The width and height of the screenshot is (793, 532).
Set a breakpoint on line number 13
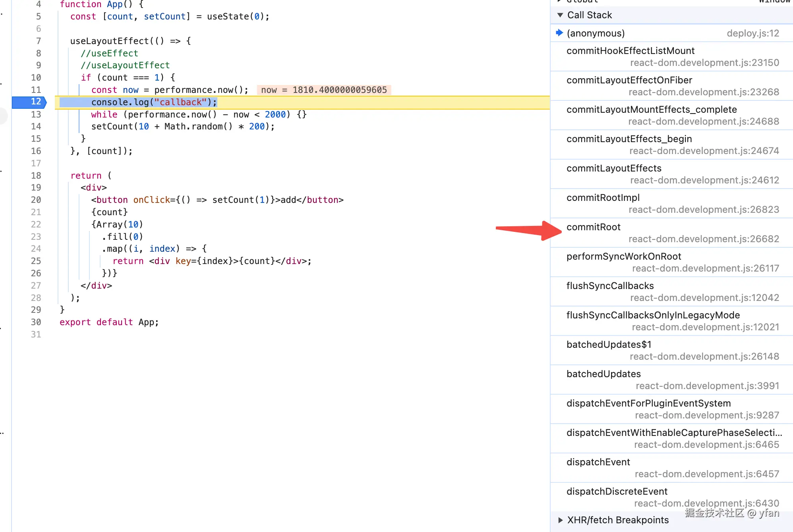pos(36,114)
